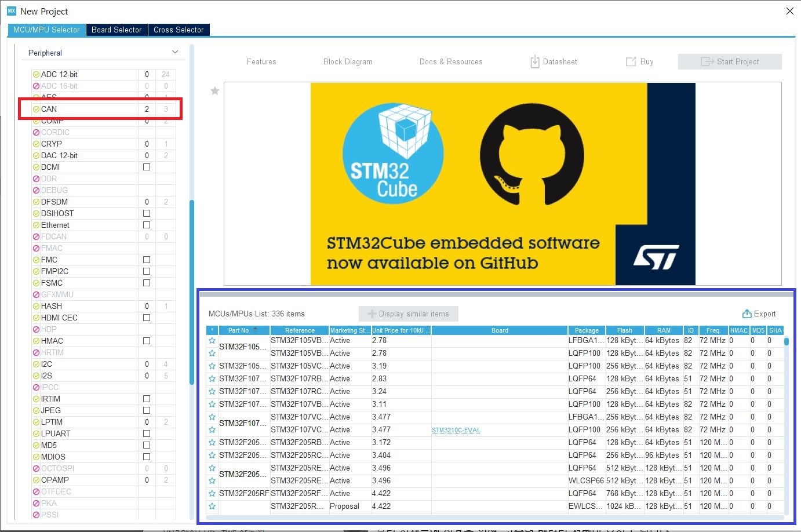Sort by the Part No column
This screenshot has height=532, width=801.
coord(243,330)
